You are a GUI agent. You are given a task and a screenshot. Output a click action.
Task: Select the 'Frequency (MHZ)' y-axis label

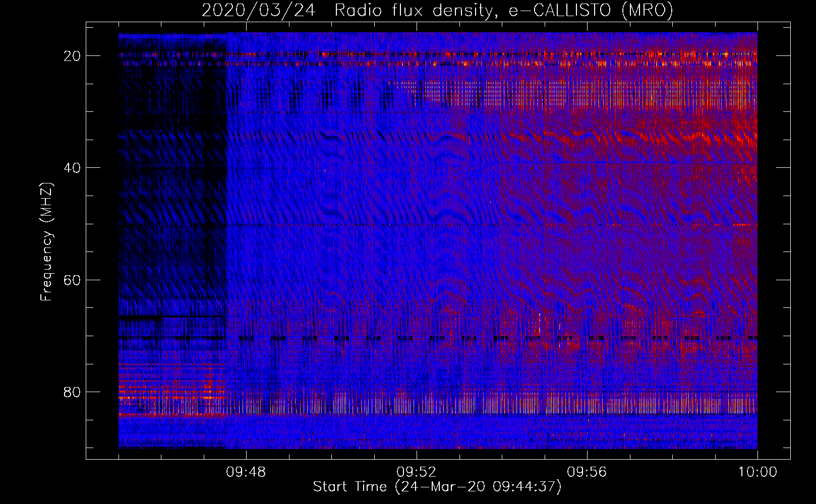click(x=46, y=242)
